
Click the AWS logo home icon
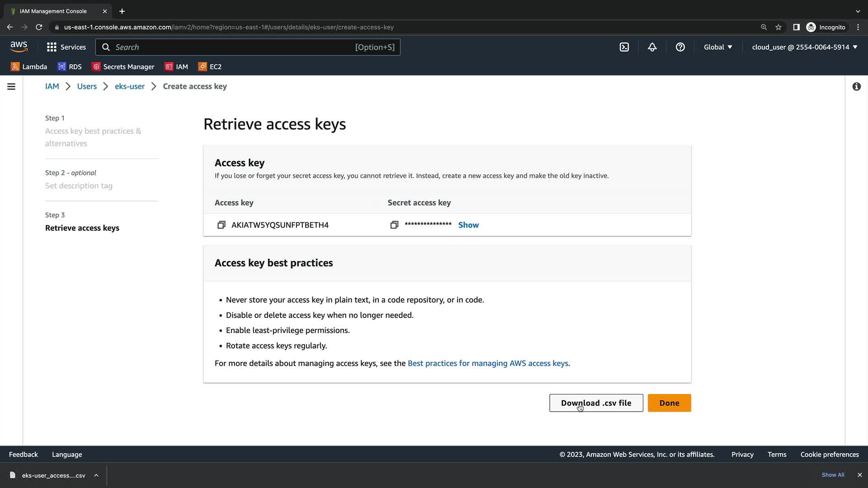click(x=19, y=47)
